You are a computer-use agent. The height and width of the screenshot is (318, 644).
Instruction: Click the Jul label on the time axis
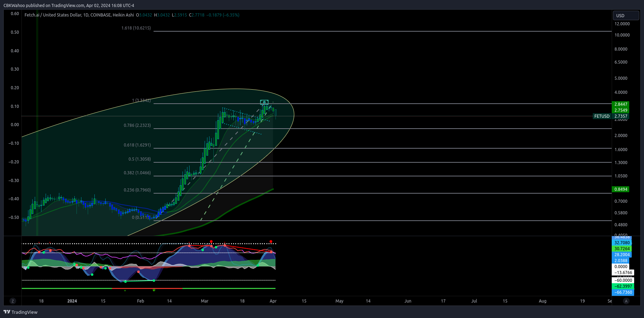pyautogui.click(x=474, y=301)
